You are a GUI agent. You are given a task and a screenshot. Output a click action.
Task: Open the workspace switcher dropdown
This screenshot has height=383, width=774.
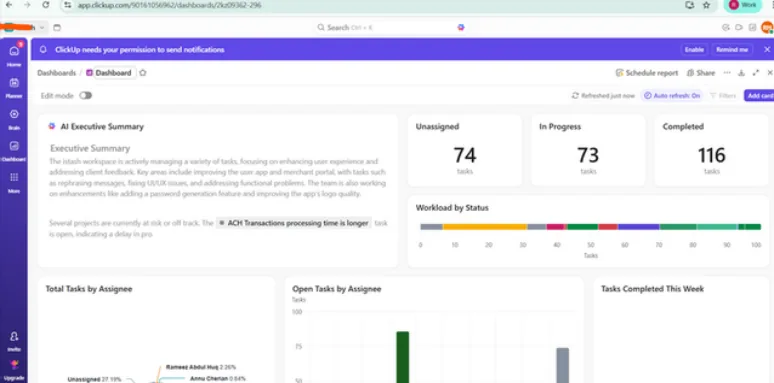click(x=42, y=28)
